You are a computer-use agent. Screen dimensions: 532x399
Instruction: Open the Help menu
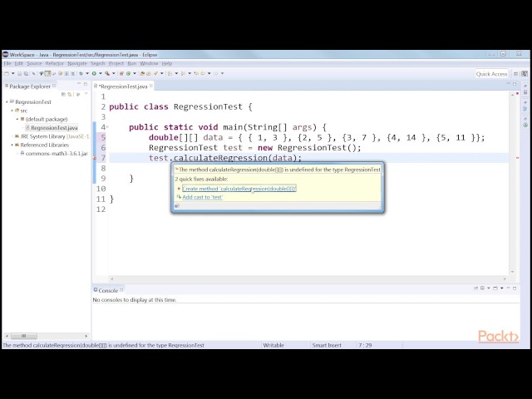click(166, 63)
